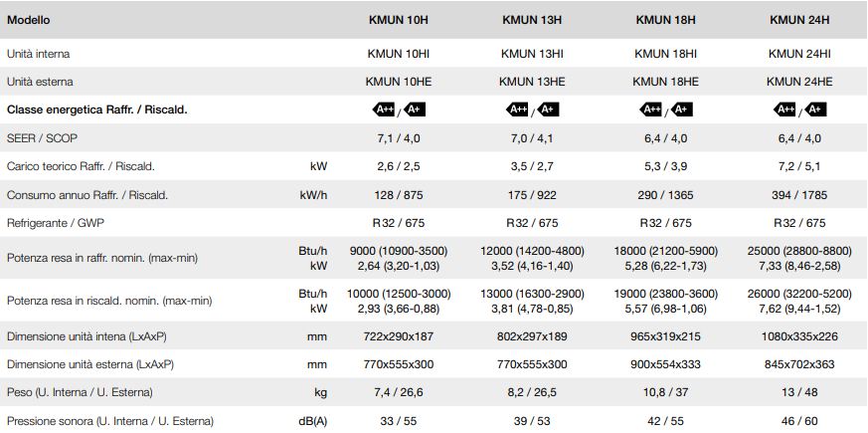Select the Modello header label
This screenshot has height=433, width=868.
tap(29, 20)
